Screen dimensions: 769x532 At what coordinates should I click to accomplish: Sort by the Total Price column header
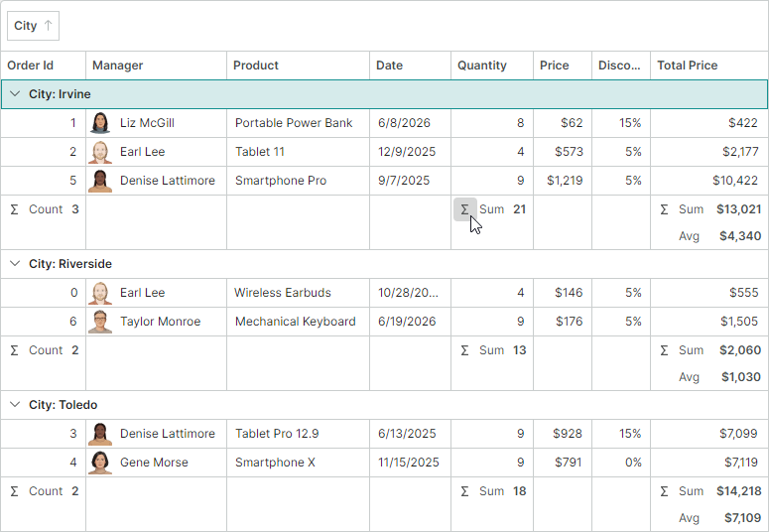click(x=708, y=66)
